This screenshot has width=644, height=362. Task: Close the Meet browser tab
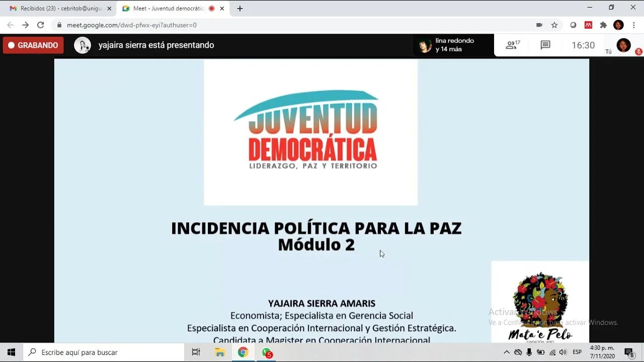tap(222, 9)
